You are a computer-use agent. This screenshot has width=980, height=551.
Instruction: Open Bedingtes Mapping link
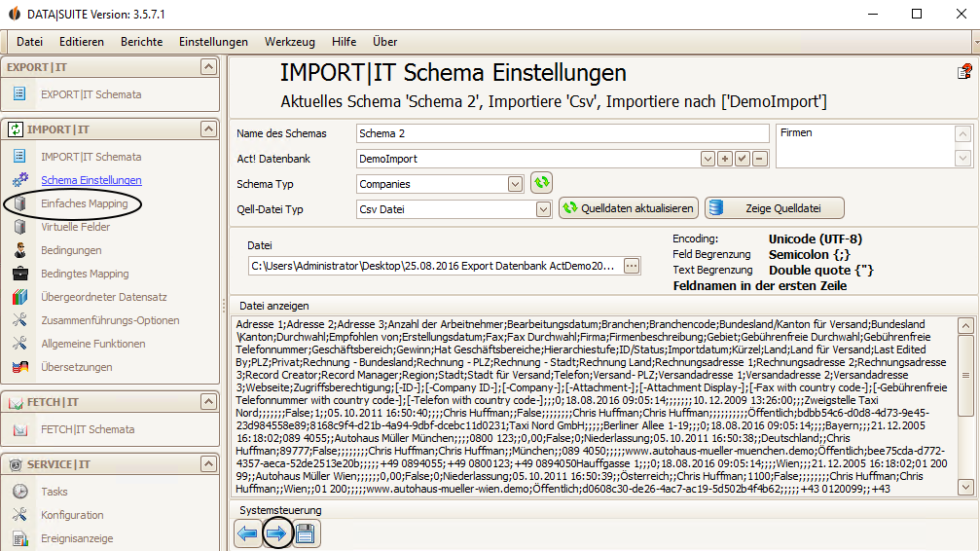click(85, 274)
